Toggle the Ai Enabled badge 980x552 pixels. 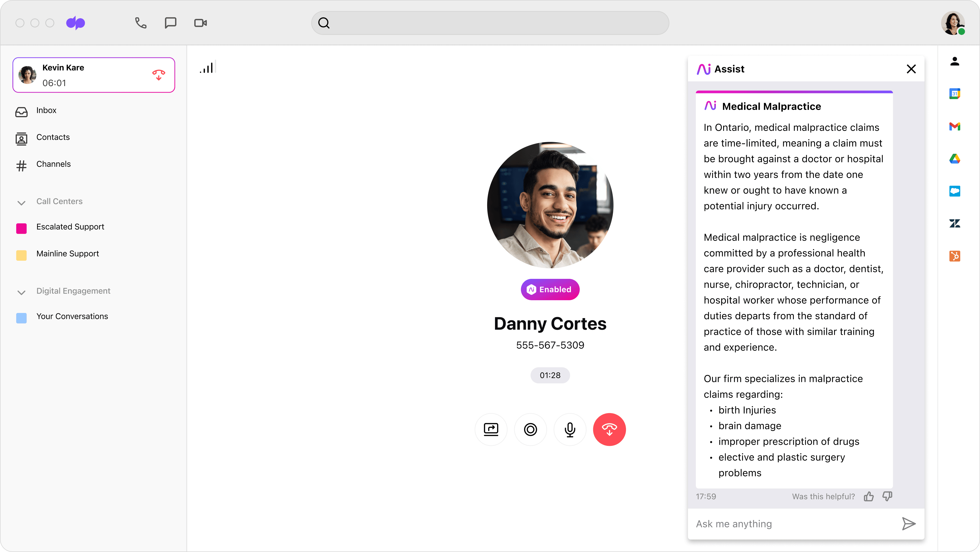pos(550,289)
